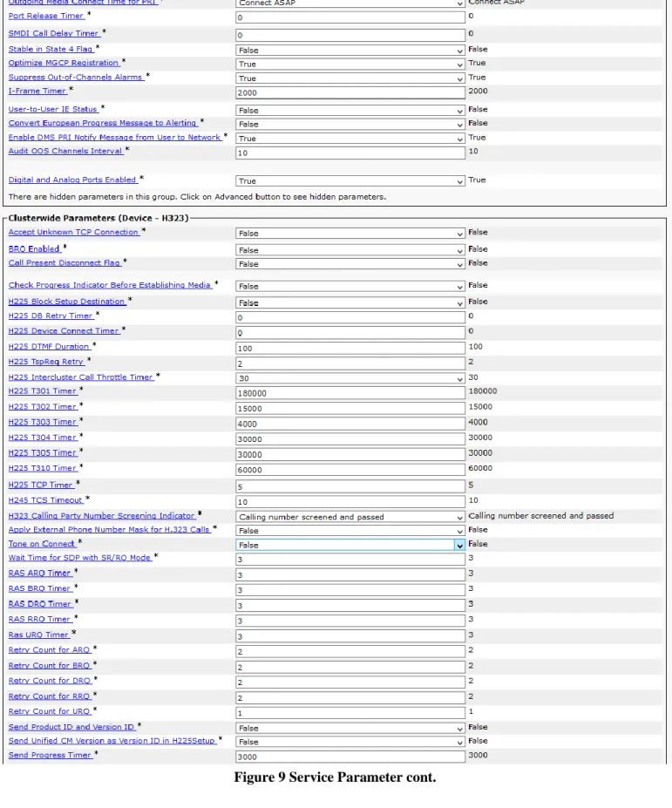The height and width of the screenshot is (808, 672).
Task: Open Optimize MGCP Registration dropdown
Action: tap(350, 64)
